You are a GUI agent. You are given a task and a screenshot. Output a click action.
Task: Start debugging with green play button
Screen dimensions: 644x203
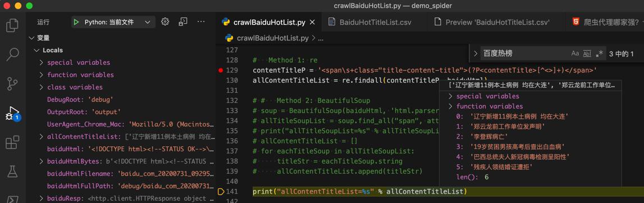(76, 22)
